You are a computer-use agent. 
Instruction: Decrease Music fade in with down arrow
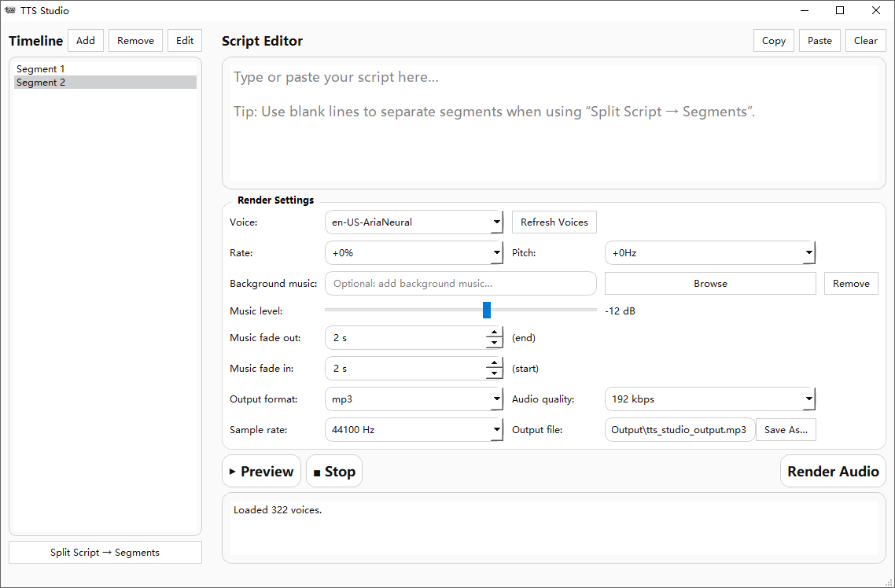pos(494,373)
